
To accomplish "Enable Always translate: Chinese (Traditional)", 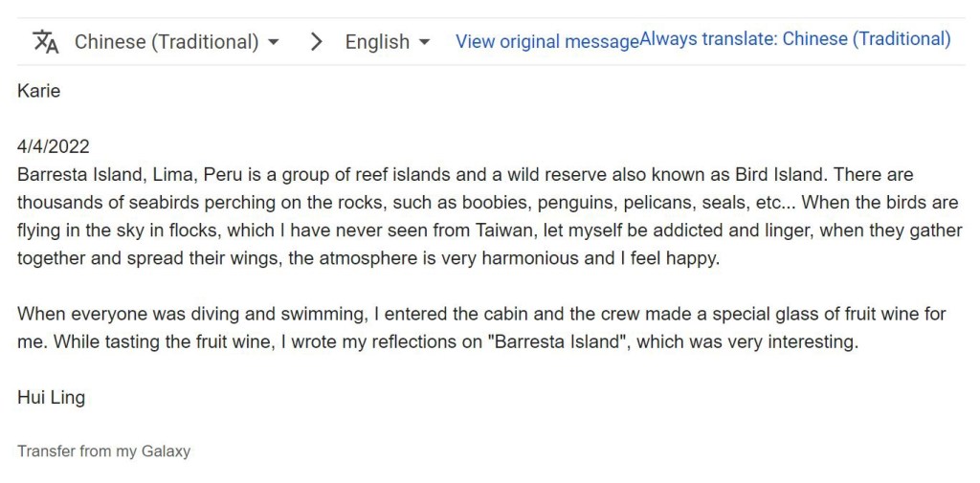I will [x=795, y=39].
